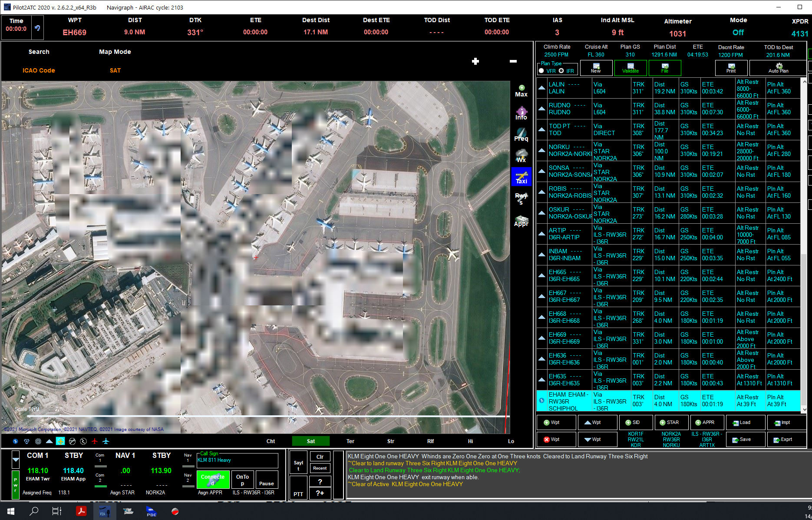812x520 pixels.
Task: Select the IFR plan type
Action: [561, 71]
